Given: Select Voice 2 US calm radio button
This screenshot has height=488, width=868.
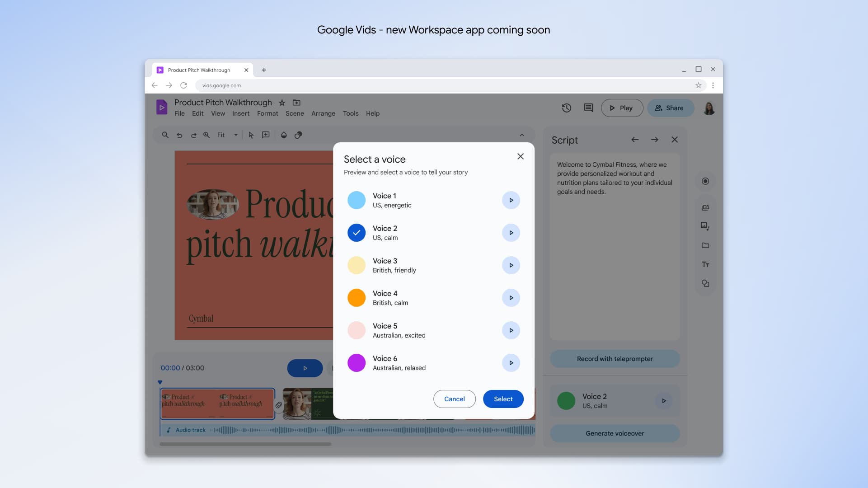Looking at the screenshot, I should 357,232.
